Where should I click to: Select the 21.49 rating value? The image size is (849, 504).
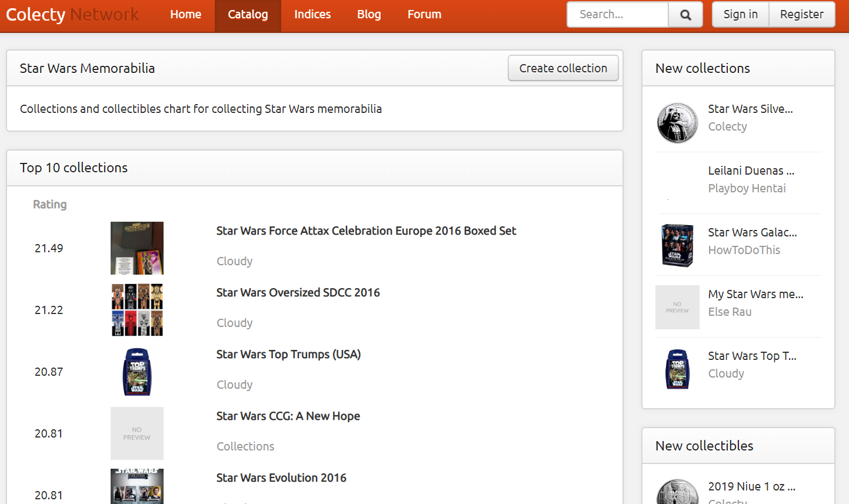(x=48, y=248)
